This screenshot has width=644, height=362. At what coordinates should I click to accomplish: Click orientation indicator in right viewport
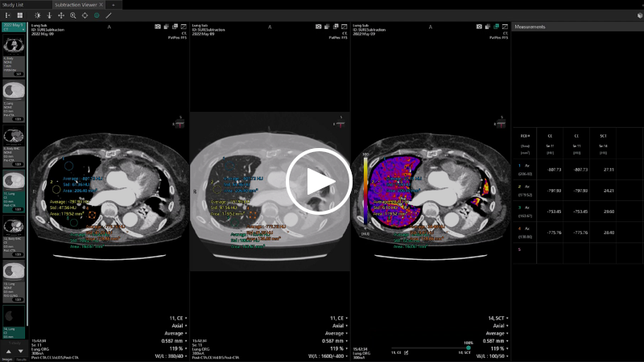(500, 123)
